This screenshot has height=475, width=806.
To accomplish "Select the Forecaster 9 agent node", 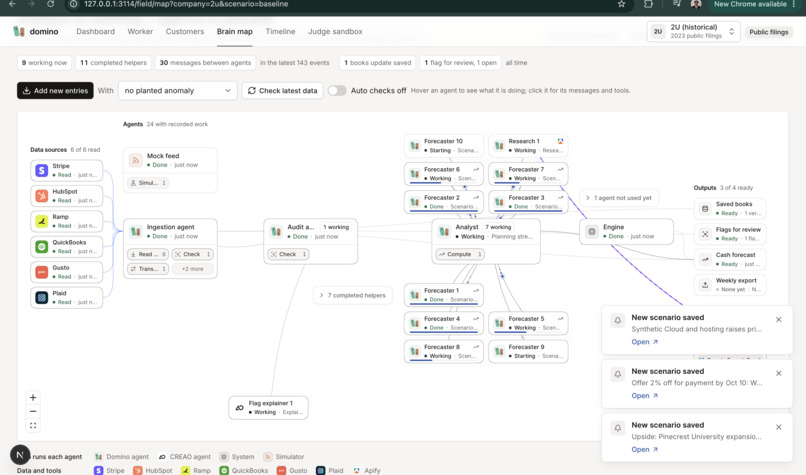I will [528, 351].
